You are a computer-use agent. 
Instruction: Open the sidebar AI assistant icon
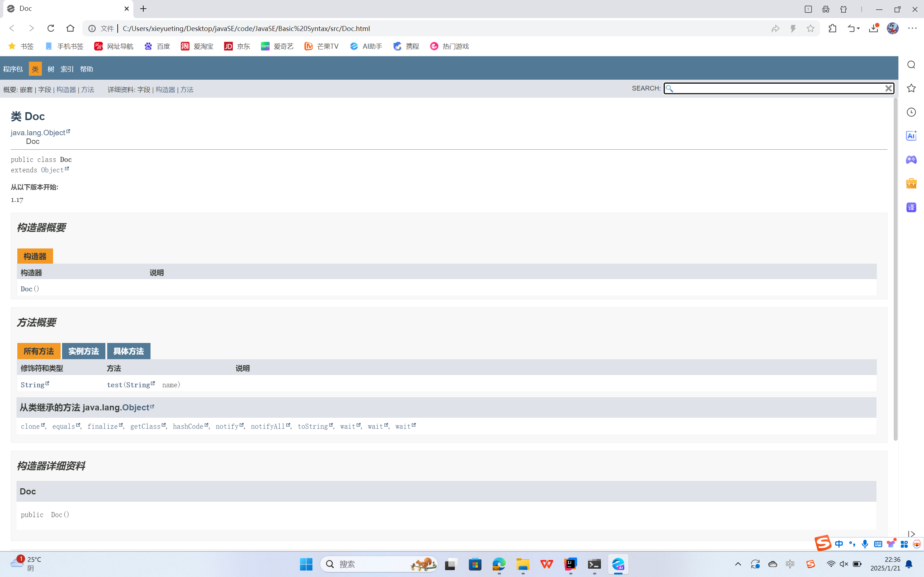(x=911, y=136)
